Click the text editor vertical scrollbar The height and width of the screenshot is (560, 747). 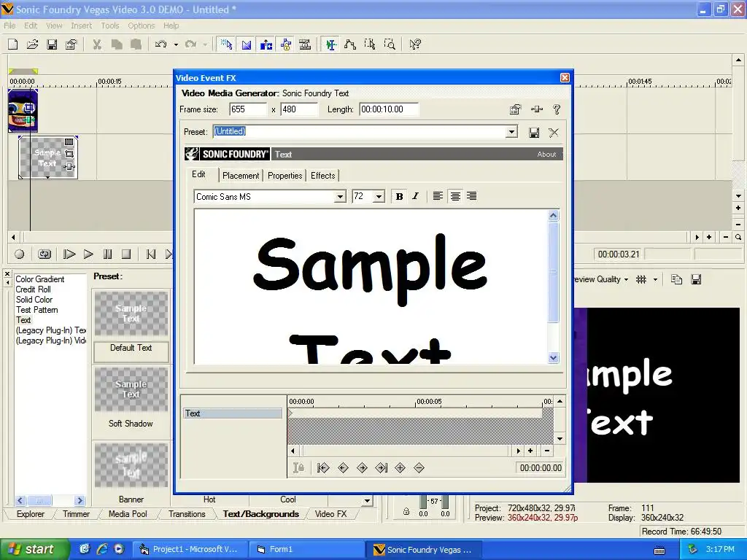553,287
